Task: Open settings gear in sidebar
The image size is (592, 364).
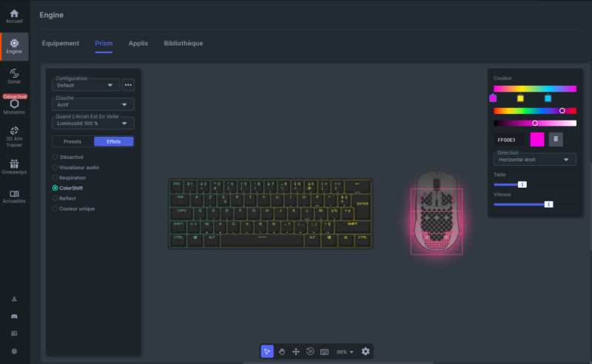Action: pyautogui.click(x=14, y=351)
